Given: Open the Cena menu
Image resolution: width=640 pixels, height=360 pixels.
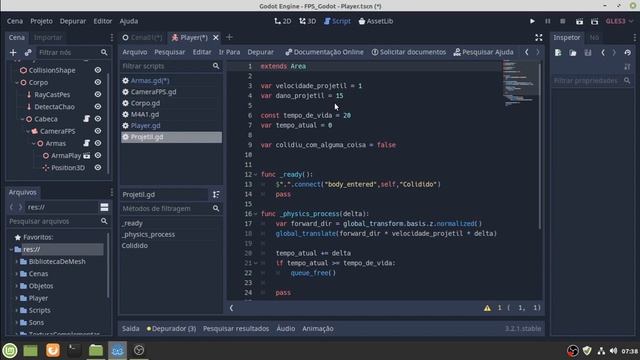Looking at the screenshot, I should pyautogui.click(x=15, y=21).
